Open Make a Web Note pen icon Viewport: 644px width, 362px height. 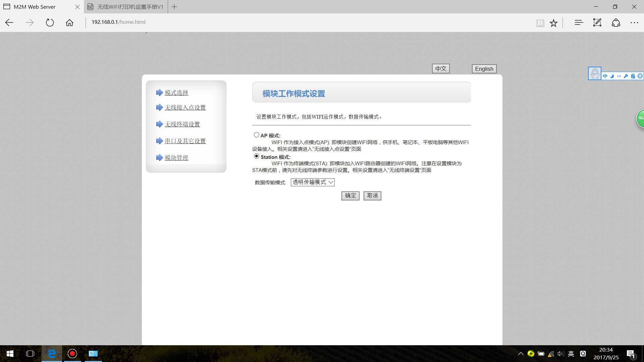(597, 22)
